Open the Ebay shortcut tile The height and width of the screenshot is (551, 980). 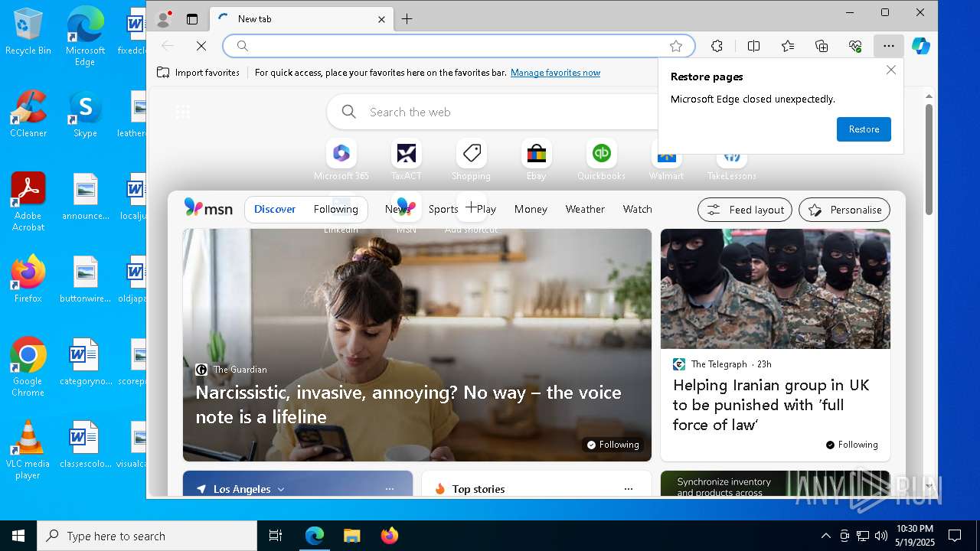tap(537, 161)
